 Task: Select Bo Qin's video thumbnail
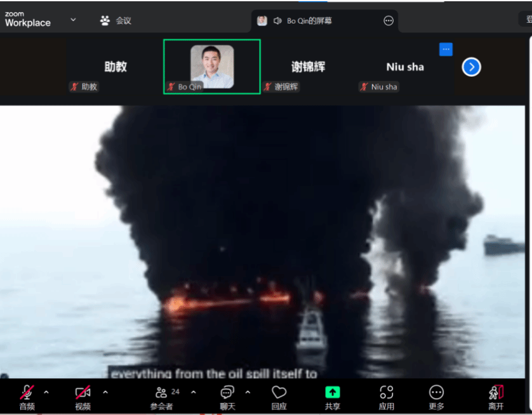point(212,67)
